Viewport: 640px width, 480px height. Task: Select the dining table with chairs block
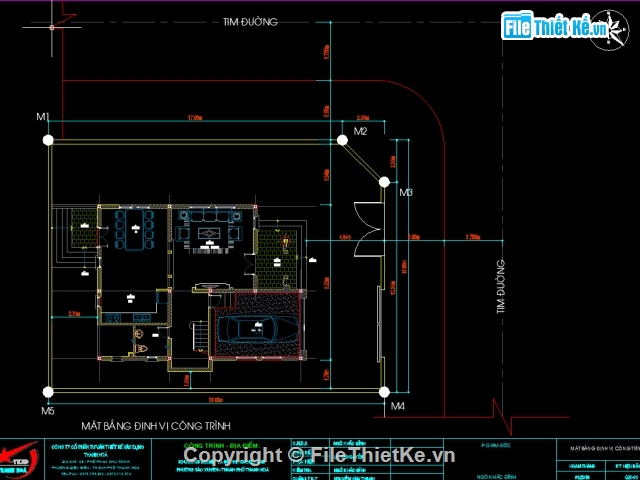tap(134, 229)
